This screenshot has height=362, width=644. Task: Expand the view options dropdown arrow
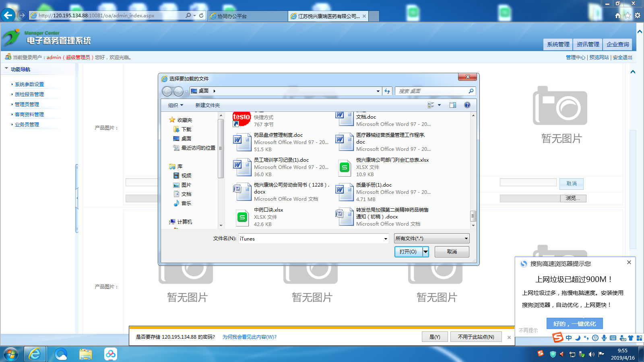[439, 105]
